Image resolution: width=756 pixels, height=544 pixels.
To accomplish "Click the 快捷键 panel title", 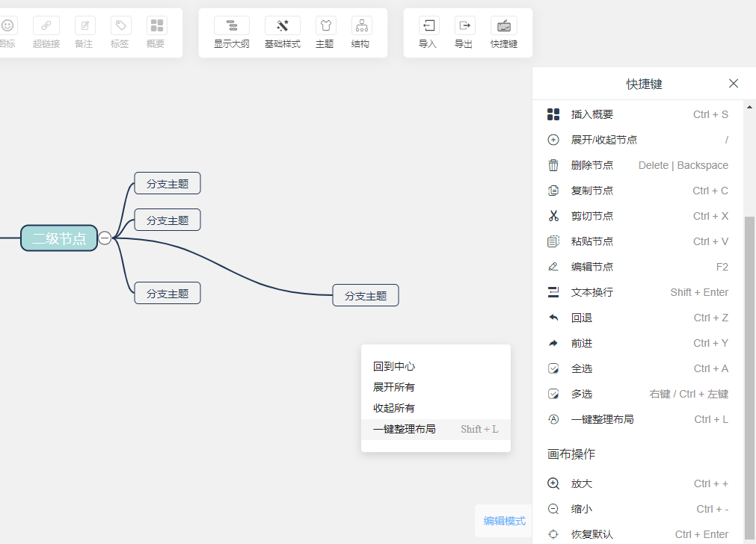I will coord(644,84).
